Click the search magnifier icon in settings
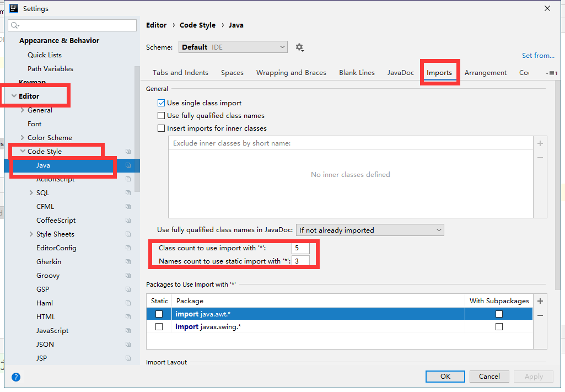 (x=15, y=25)
